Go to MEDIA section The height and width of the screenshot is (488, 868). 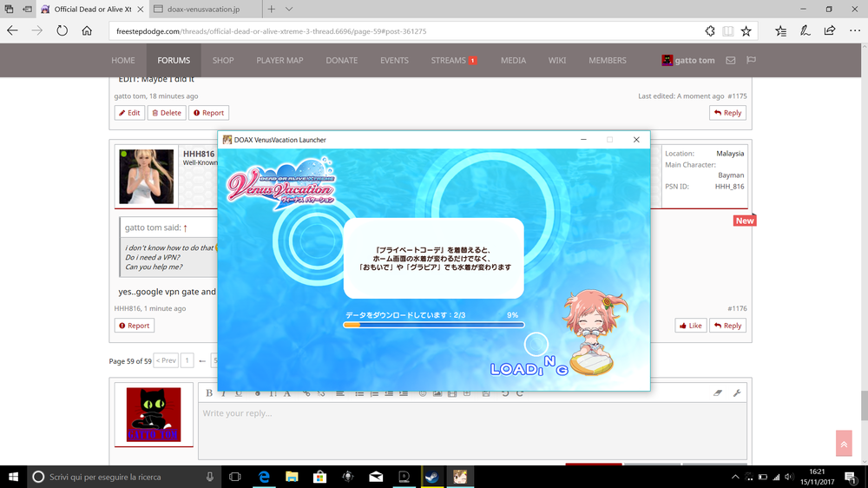point(513,61)
